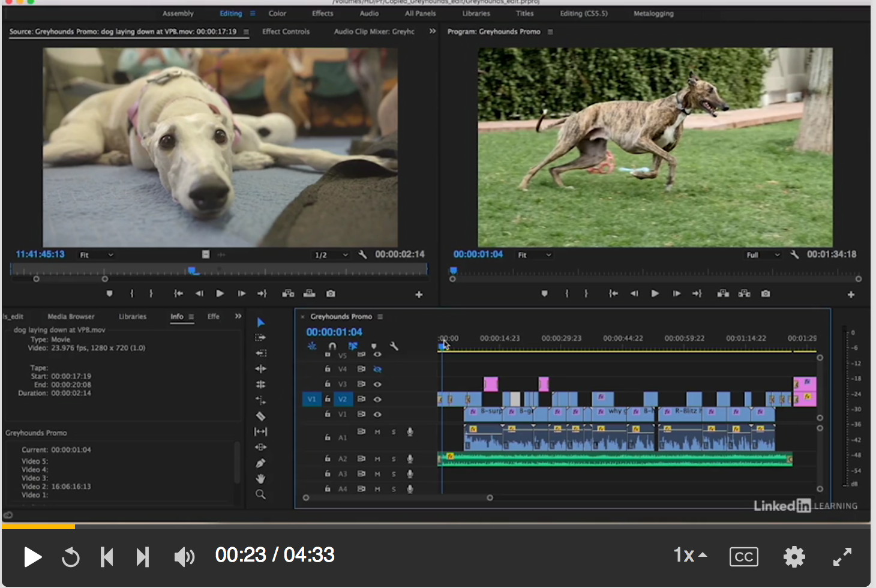Play the Program monitor video
Screen dimensions: 876x588
coord(655,293)
